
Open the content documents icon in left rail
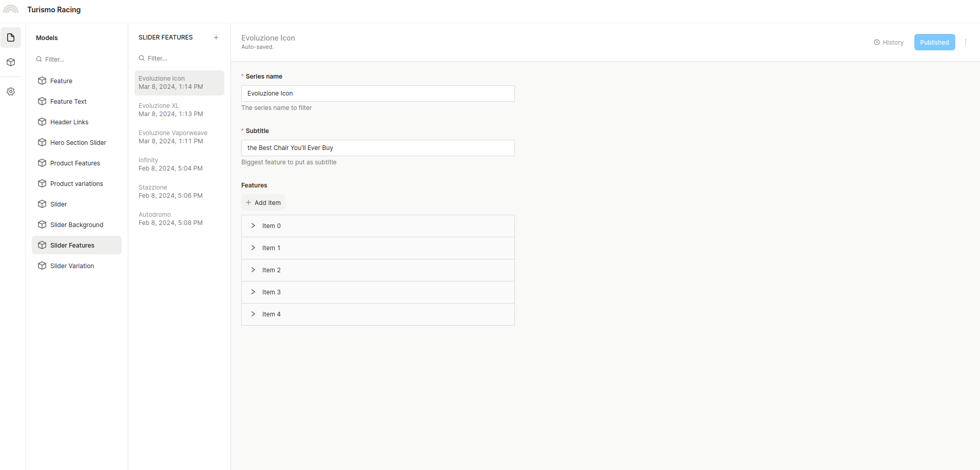pyautogui.click(x=11, y=37)
